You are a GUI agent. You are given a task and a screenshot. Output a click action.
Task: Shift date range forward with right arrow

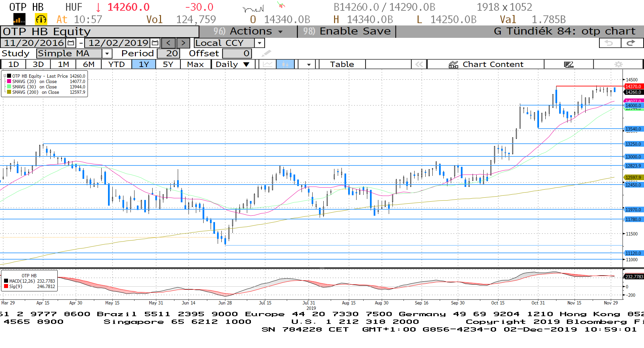(x=183, y=43)
